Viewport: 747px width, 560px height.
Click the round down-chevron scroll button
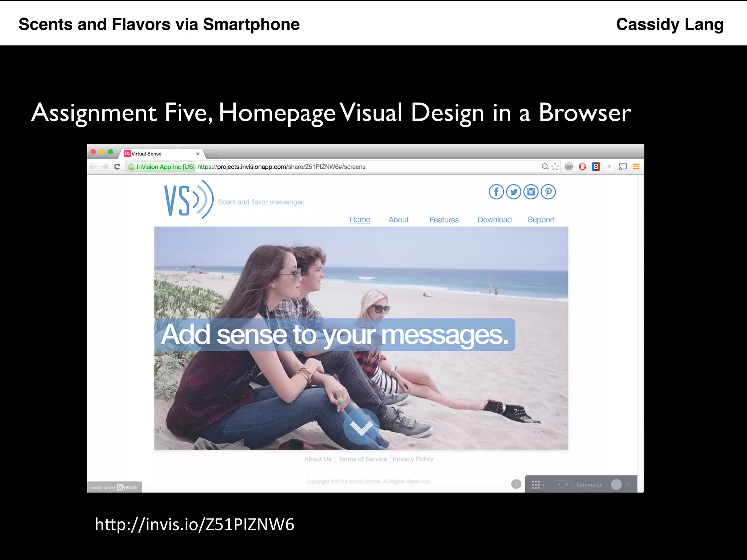[361, 426]
